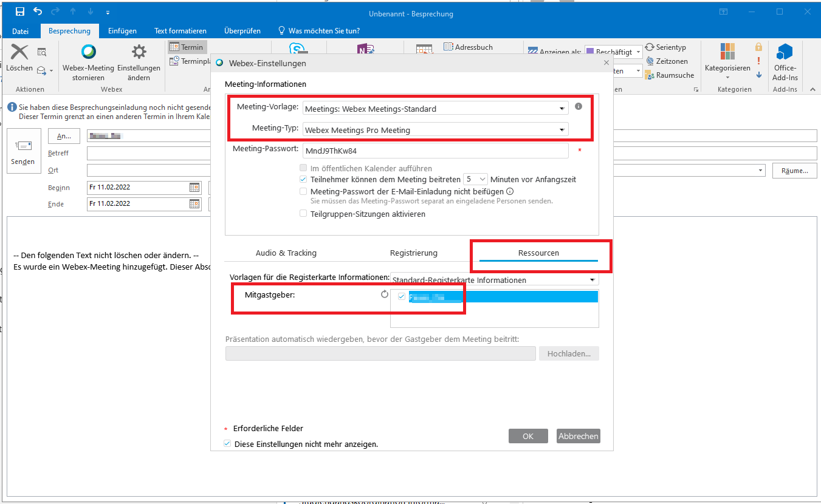Open the dialog launcher in the ribbon options group
Image resolution: width=821 pixels, height=504 pixels.
click(x=696, y=90)
